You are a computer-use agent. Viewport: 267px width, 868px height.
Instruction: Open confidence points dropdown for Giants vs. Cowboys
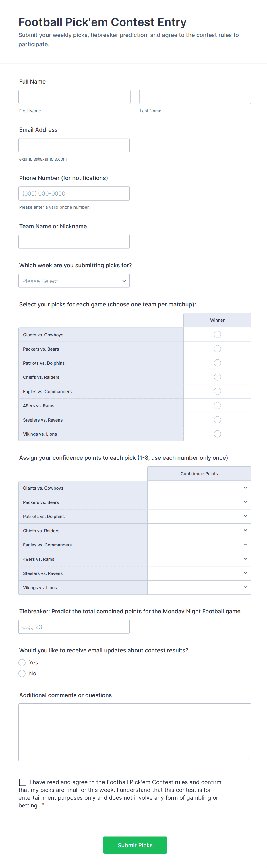199,488
